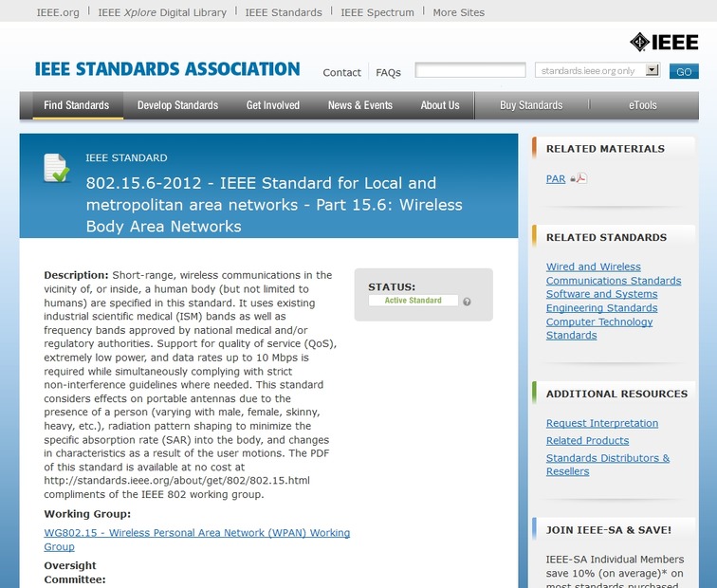The height and width of the screenshot is (588, 717).
Task: Click the standards.ieee.org/about/get/802 URL text
Action: pos(176,481)
